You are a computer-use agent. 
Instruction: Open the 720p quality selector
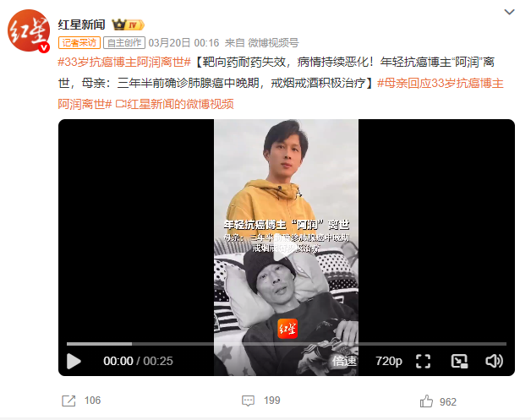coord(389,361)
